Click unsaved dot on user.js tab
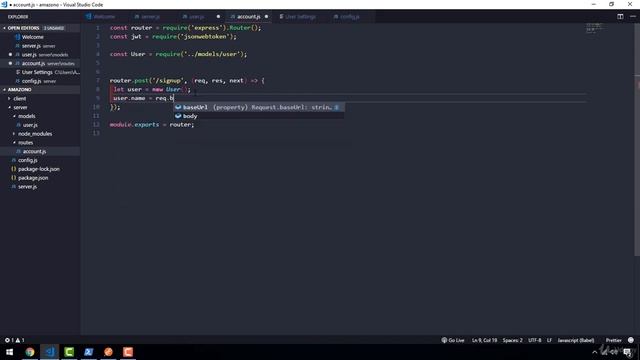The height and width of the screenshot is (360, 640). [218, 17]
